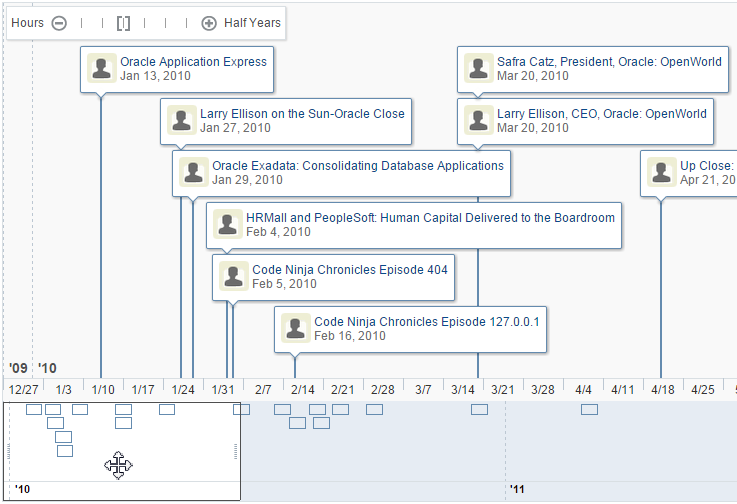Click the 1/24 date on time axis

point(183,390)
